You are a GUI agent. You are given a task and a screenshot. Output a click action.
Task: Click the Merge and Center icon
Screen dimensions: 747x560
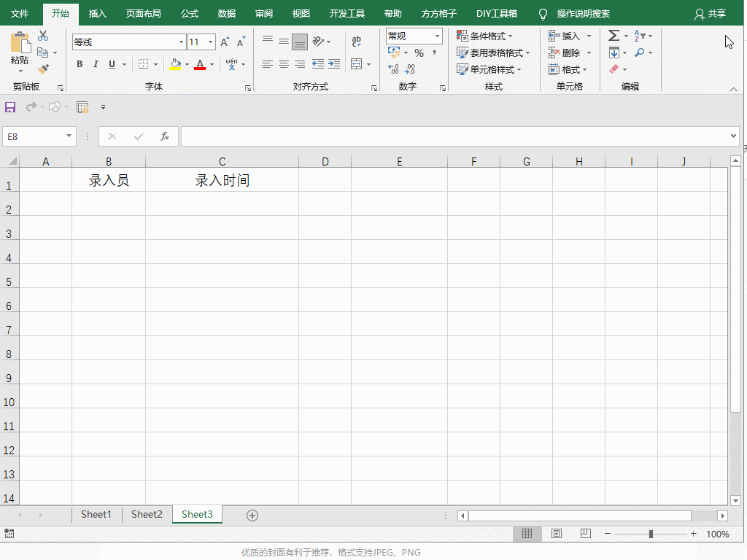point(356,64)
